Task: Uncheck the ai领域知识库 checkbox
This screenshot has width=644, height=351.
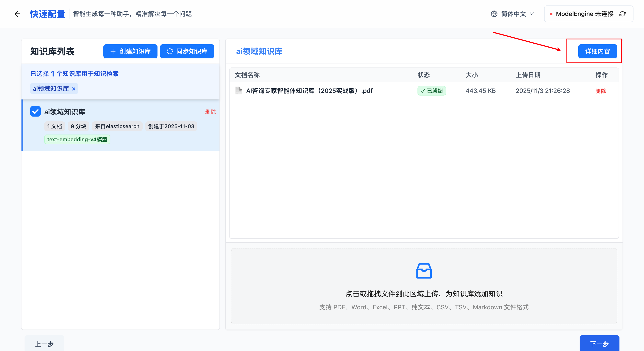Action: [35, 112]
